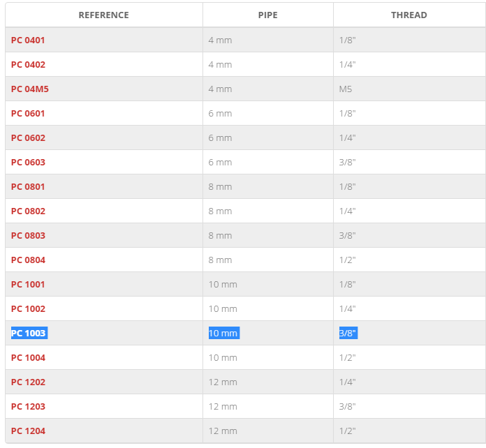Select the PC 1004 reference link
The image size is (486, 448).
[28, 358]
